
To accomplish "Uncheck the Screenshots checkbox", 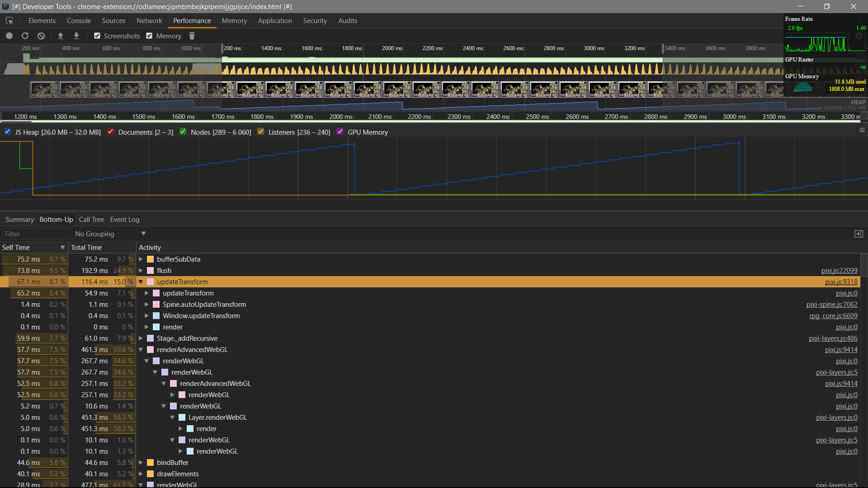I will 97,36.
